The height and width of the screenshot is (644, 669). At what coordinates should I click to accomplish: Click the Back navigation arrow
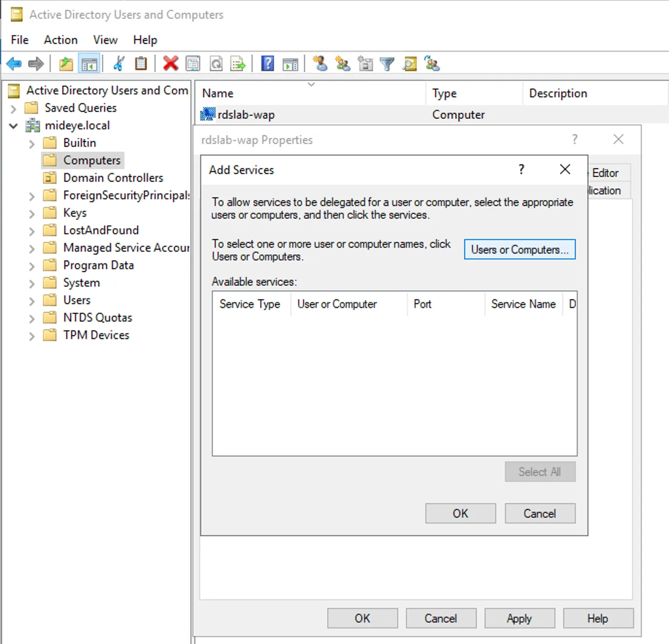tap(14, 63)
